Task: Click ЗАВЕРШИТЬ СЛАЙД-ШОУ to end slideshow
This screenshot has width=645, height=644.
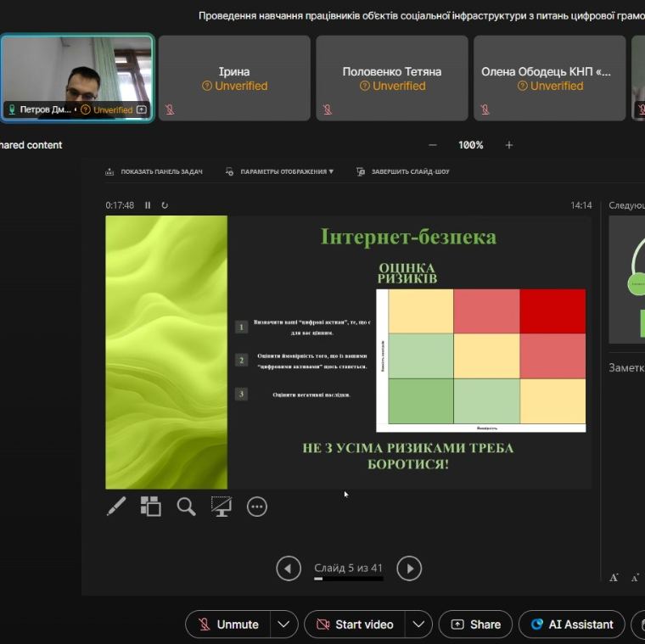Action: point(403,171)
